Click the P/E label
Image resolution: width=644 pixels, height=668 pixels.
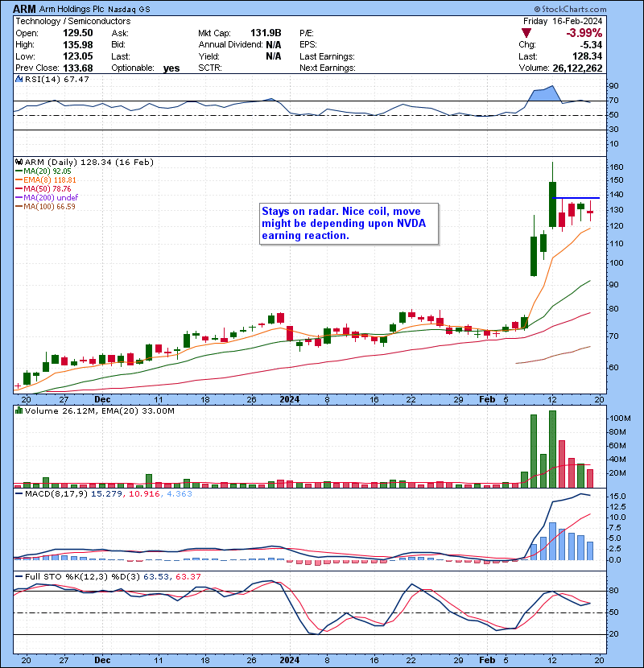click(x=307, y=33)
